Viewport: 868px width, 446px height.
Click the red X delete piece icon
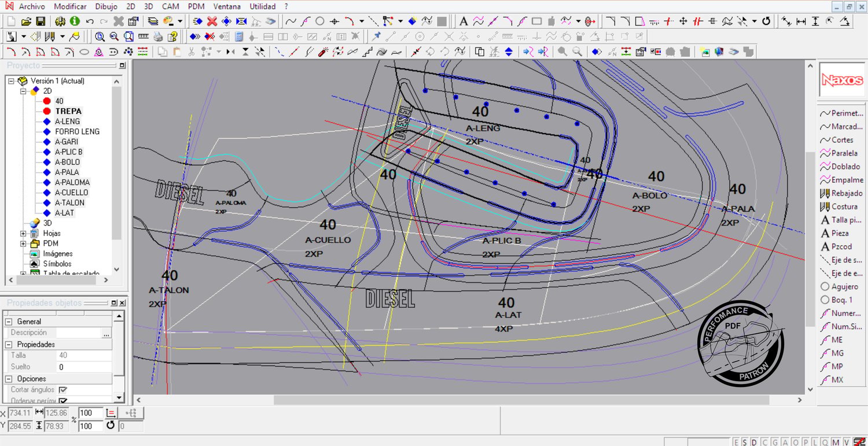point(212,21)
